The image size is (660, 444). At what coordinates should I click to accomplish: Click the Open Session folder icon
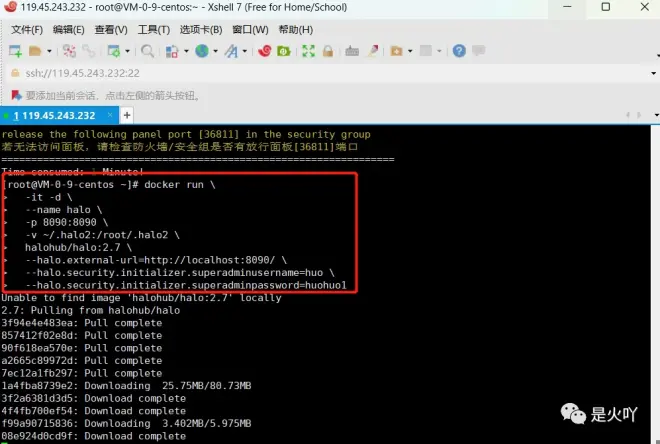[35, 51]
